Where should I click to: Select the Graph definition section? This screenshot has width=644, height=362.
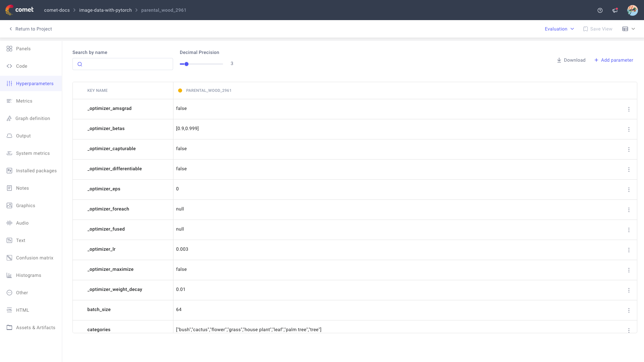click(x=33, y=118)
